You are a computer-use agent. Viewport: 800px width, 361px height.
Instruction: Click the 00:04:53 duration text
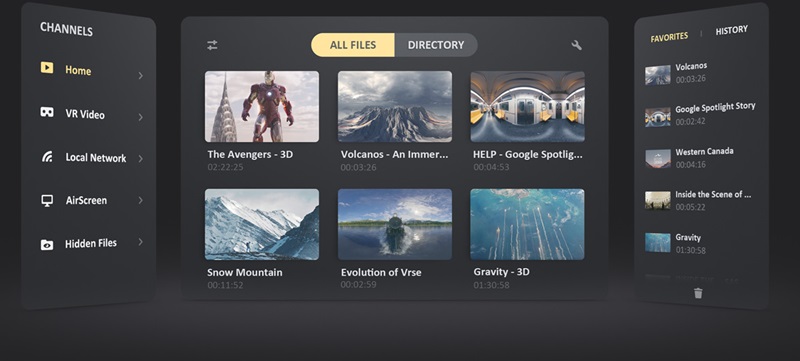[x=491, y=167]
